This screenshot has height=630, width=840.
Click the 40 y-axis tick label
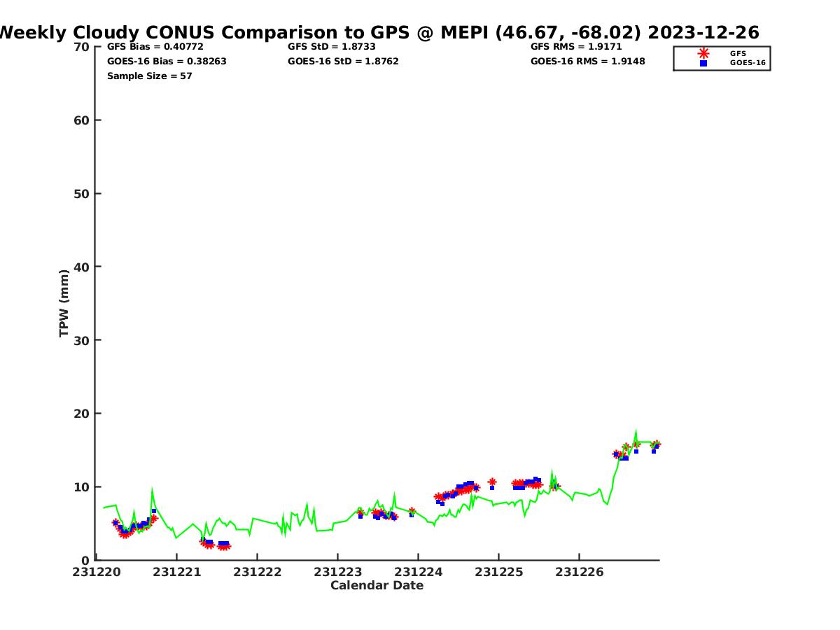pyautogui.click(x=82, y=267)
